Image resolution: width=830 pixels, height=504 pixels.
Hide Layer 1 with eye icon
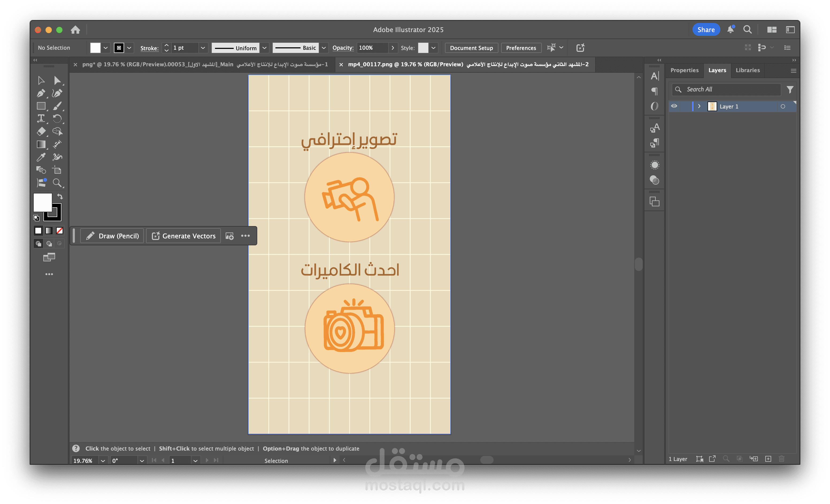tap(674, 106)
